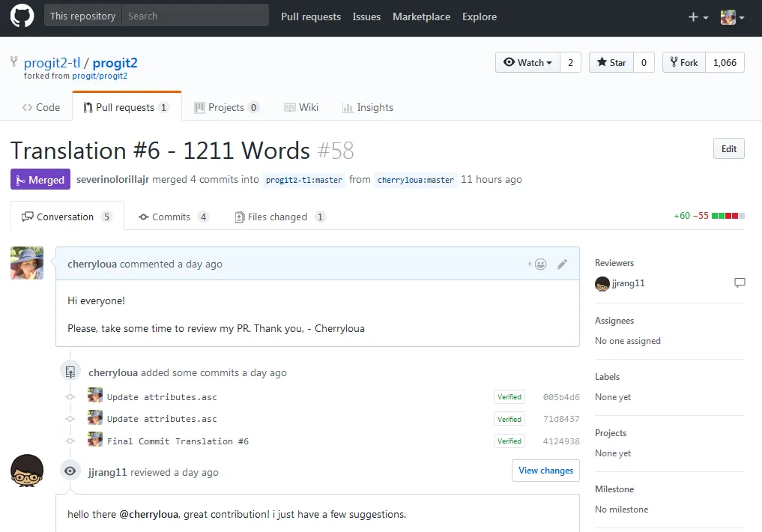Open jjrang11 in Reviewers sidebar
Screen dimensions: 762x532
coord(629,282)
